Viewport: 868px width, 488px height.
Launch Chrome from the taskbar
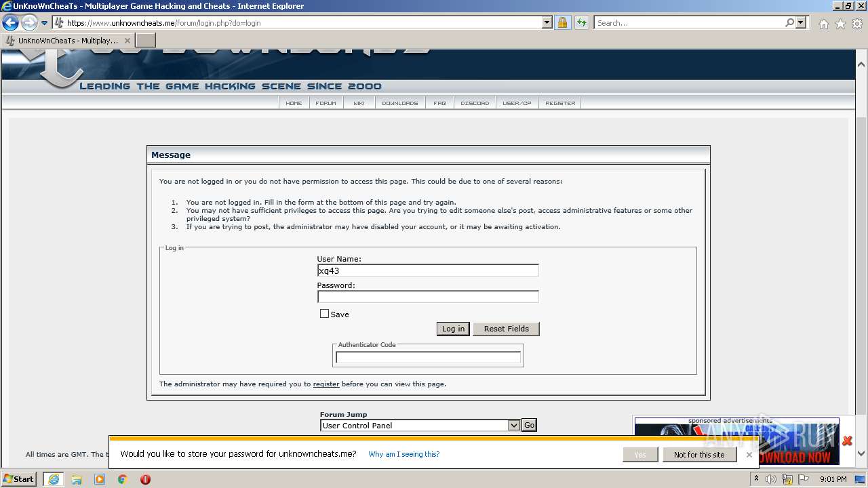tap(123, 479)
